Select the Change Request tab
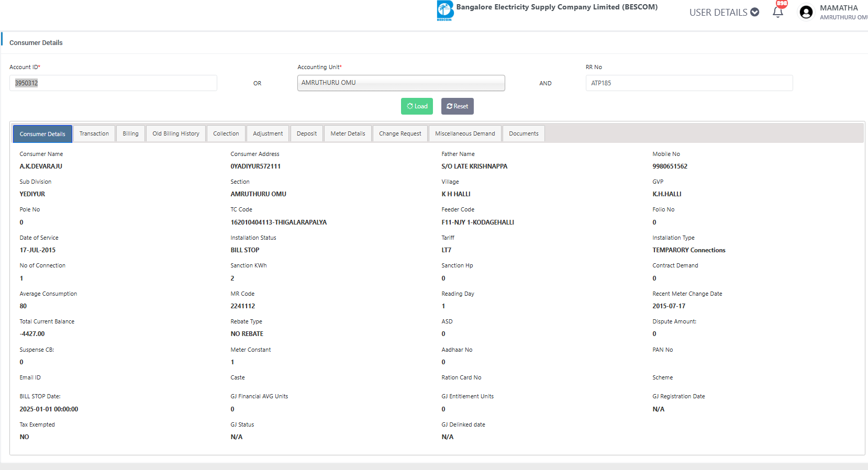This screenshot has height=470, width=868. (x=400, y=133)
